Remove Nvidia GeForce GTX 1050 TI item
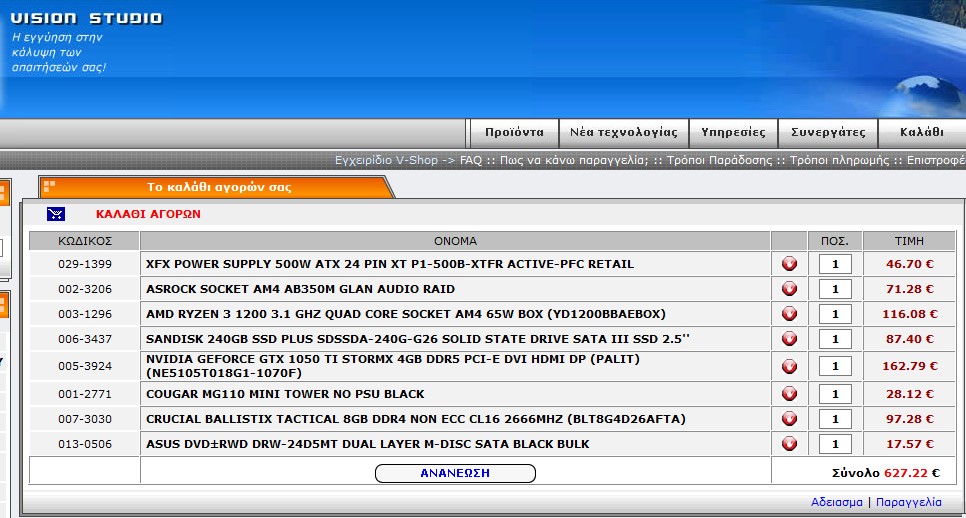Viewport: 966px width, 518px height. point(789,366)
